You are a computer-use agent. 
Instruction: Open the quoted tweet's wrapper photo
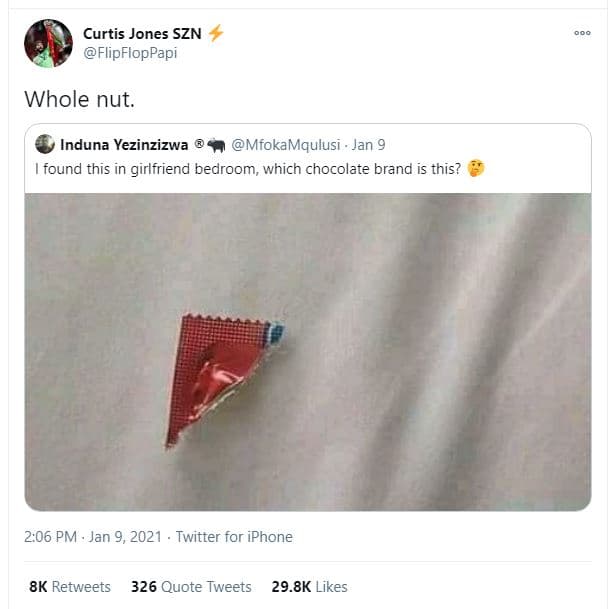[307, 350]
